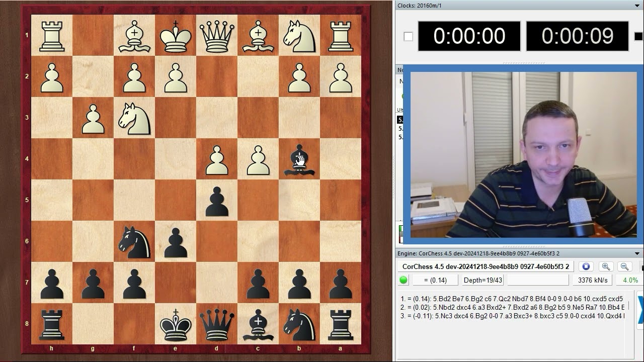Click the CorChess 4.5 engine name button
The width and height of the screenshot is (644, 362).
point(486,266)
